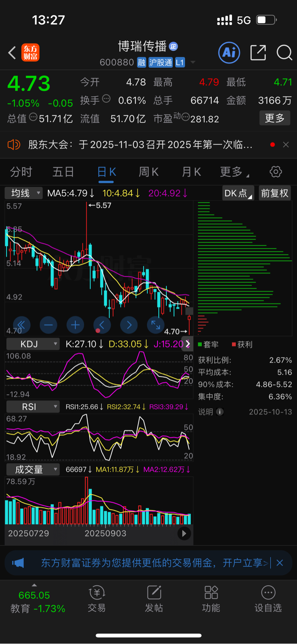Open the 东方财富 app logo
The width and height of the screenshot is (297, 644).
coord(30,53)
